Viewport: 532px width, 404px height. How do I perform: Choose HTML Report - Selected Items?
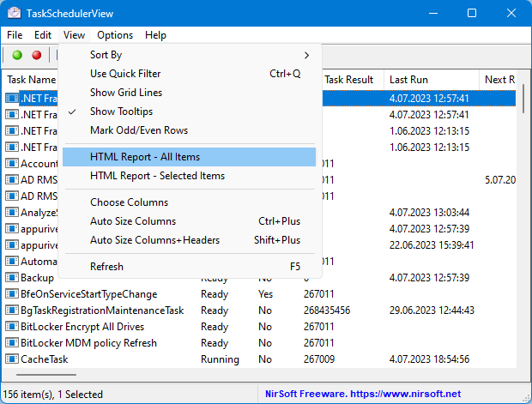point(190,176)
